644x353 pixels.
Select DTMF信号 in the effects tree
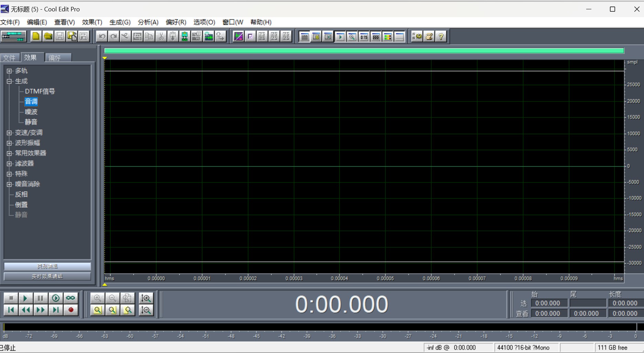click(x=40, y=91)
